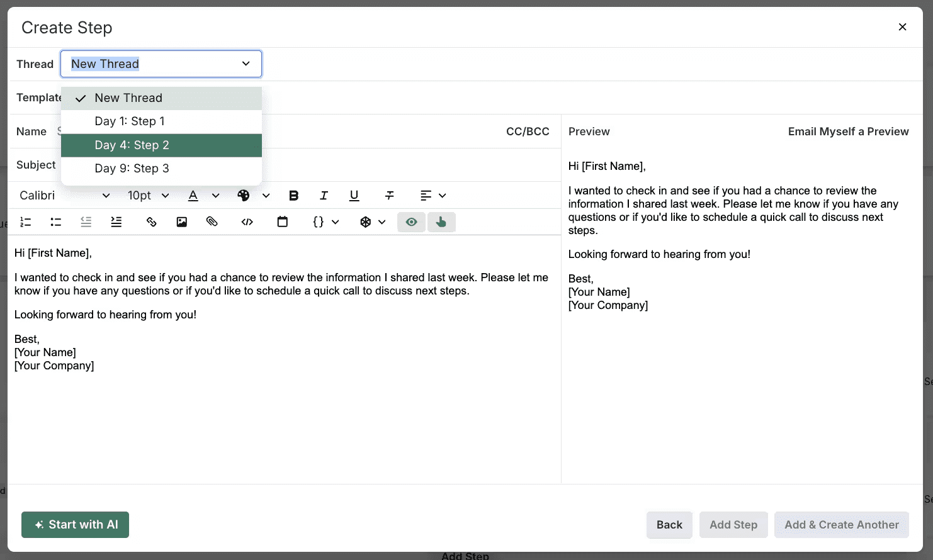933x560 pixels.
Task: Open the font size dropdown
Action: [148, 195]
